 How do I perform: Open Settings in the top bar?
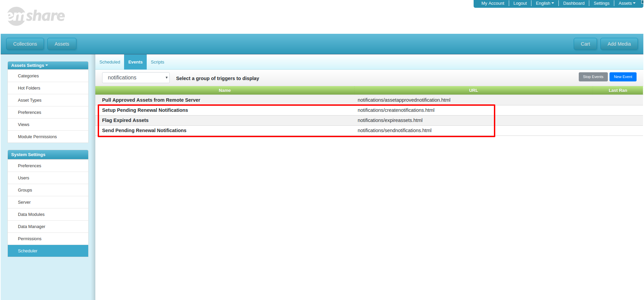coord(601,3)
